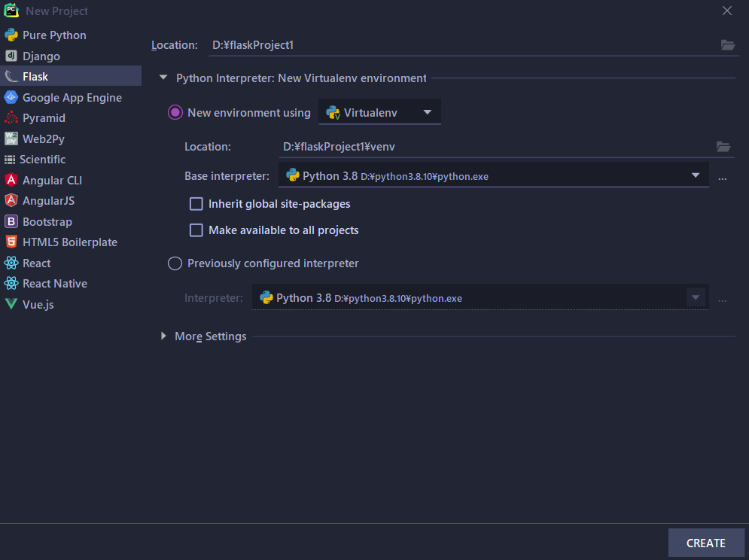Open base interpreter browse ellipsis
Screen dimensions: 749x560
click(x=722, y=178)
